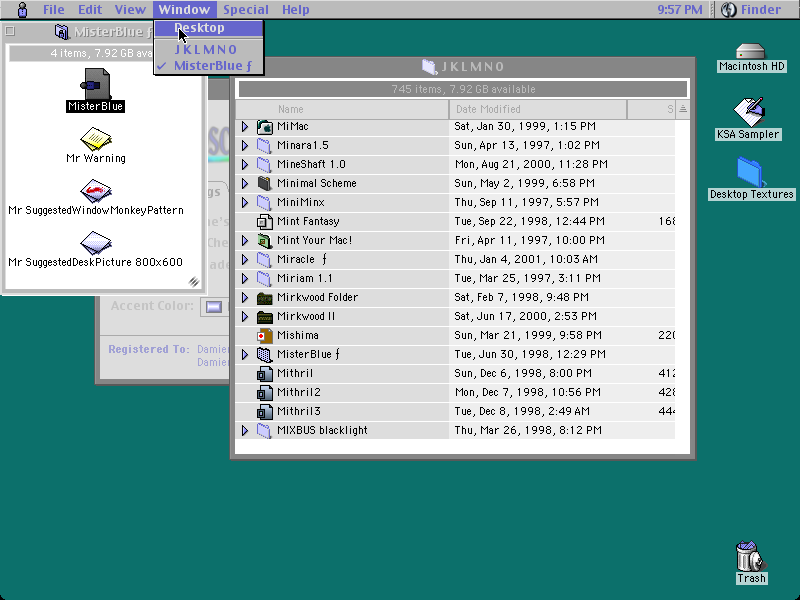Click the Mirkwood Folder icon
This screenshot has width=800, height=600.
(x=264, y=297)
